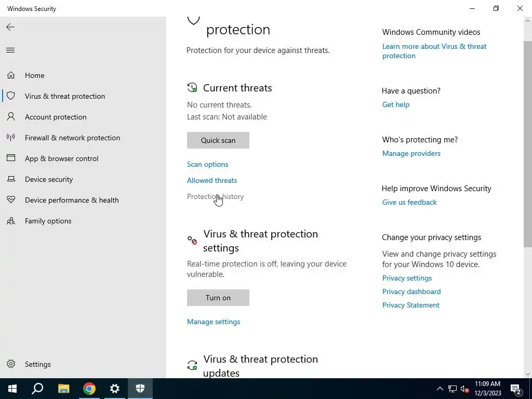Viewport: 532px width, 399px height.
Task: Click the Family options people icon
Action: coord(11,221)
